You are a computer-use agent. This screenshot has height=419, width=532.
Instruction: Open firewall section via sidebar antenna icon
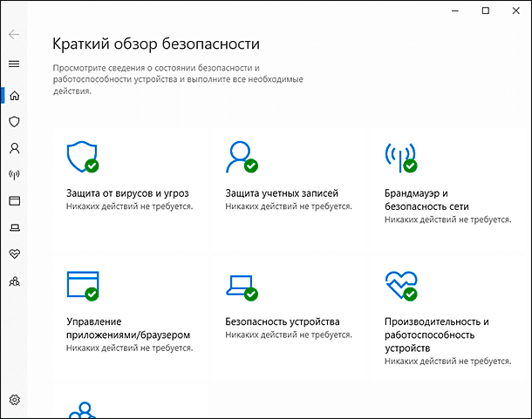[x=14, y=174]
